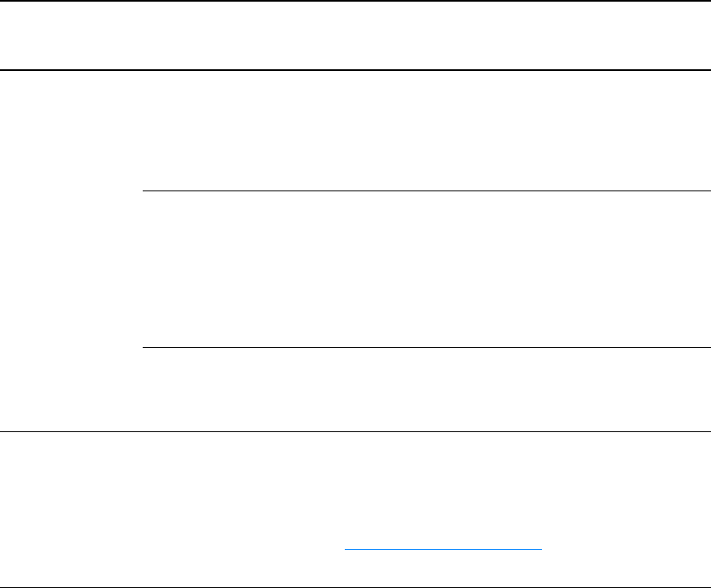Select the thick black top border line
The width and height of the screenshot is (711, 588).
[355, 1]
